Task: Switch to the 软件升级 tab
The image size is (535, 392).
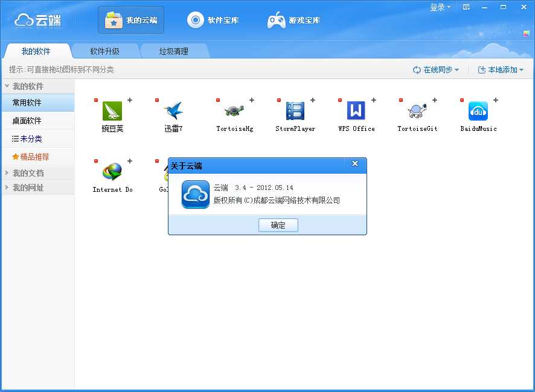Action: [x=104, y=51]
